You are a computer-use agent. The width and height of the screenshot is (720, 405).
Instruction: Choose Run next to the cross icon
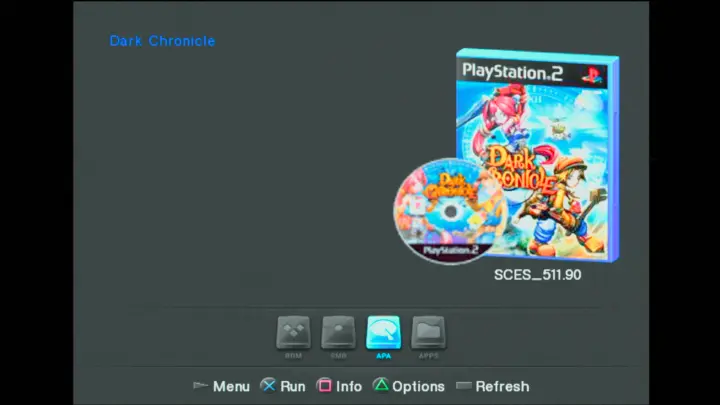coord(283,386)
